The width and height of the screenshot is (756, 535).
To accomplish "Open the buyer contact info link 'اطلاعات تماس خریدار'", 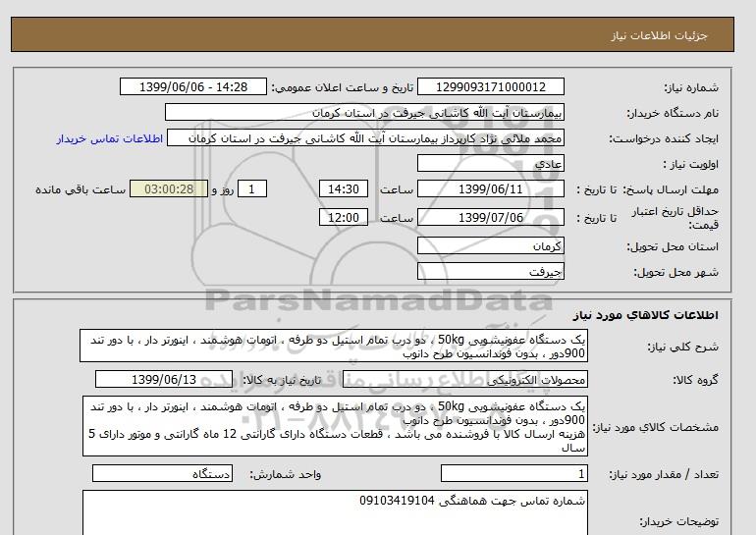I will [x=109, y=138].
